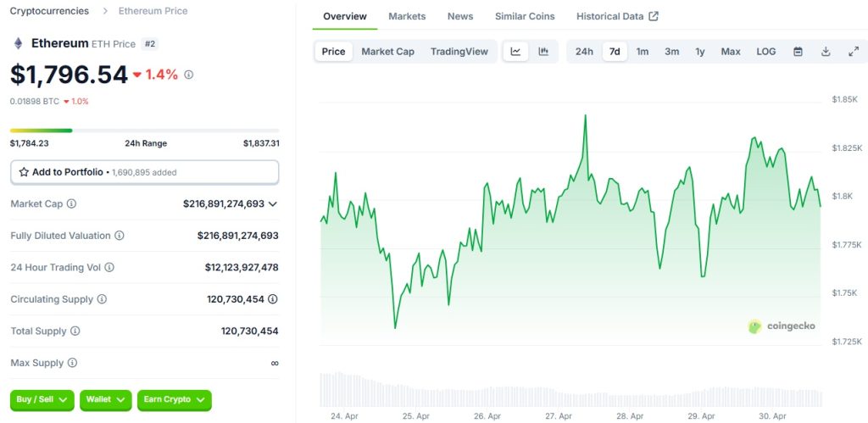Click the Ethereum Price breadcrumb text
This screenshot has height=423, width=868.
[153, 11]
